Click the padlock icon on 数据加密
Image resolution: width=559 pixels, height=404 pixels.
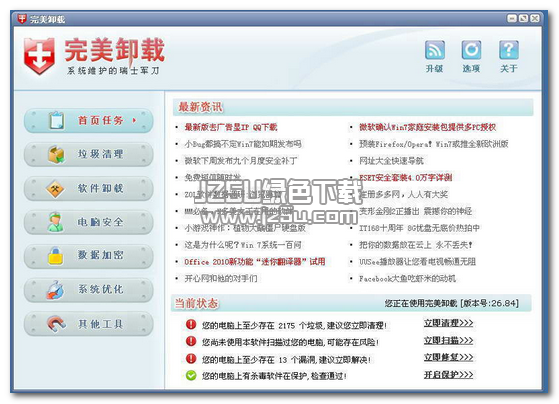tap(56, 256)
